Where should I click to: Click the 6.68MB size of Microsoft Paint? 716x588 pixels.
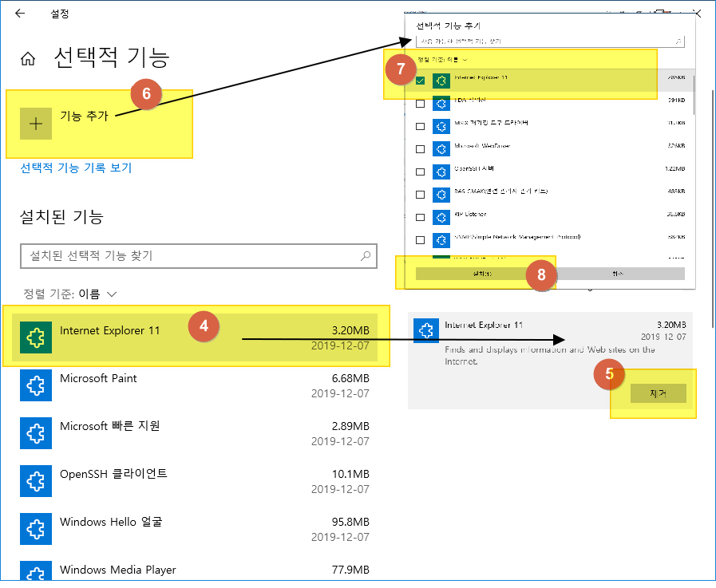350,378
